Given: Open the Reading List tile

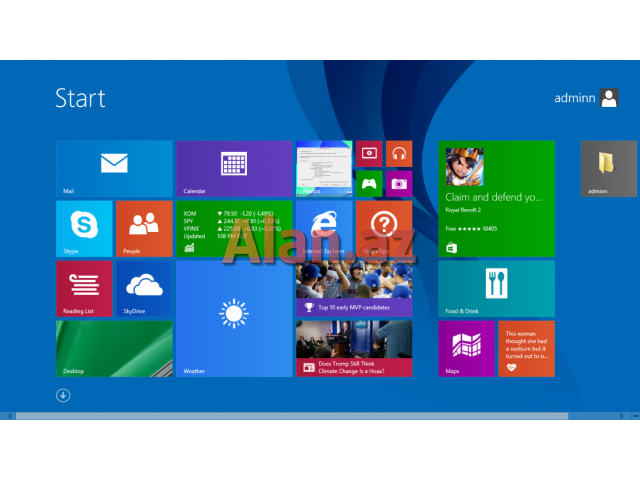Looking at the screenshot, I should point(84,289).
